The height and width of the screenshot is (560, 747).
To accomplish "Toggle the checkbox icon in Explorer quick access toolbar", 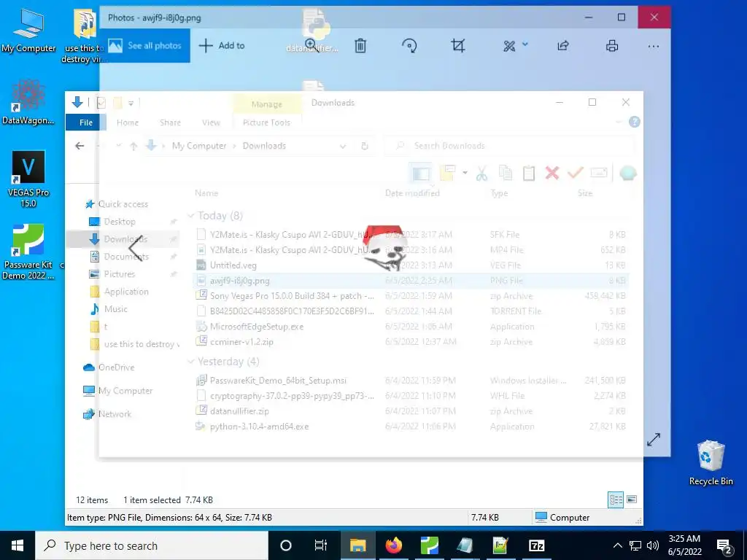I will pos(101,102).
